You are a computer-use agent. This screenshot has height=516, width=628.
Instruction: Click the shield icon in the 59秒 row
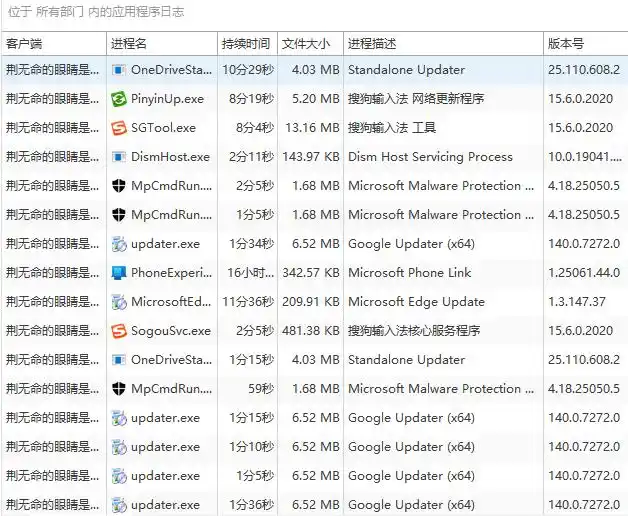tap(119, 389)
